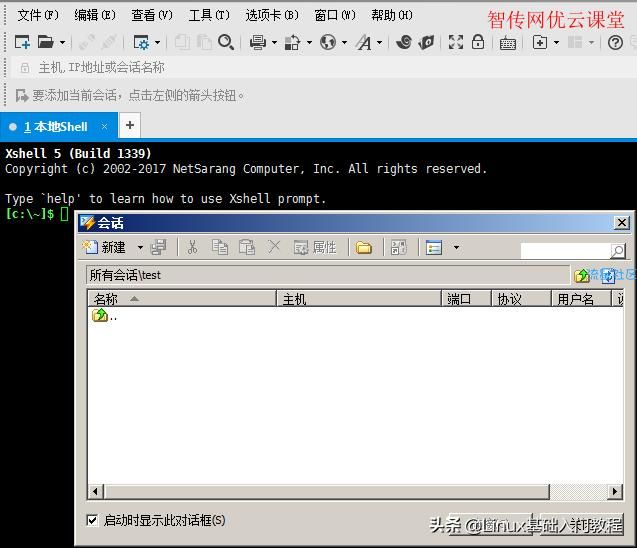Click the 所有会话\test path field
Image resolution: width=637 pixels, height=548 pixels.
click(327, 275)
